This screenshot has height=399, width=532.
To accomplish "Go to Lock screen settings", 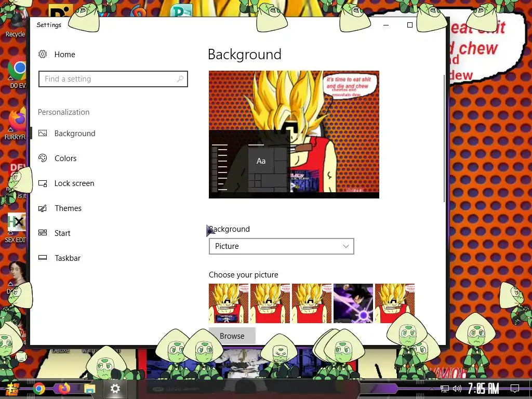I will click(x=74, y=183).
